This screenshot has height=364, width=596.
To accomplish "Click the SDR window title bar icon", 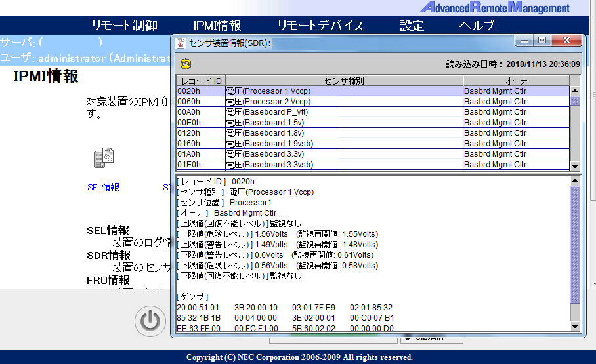I will click(x=181, y=43).
